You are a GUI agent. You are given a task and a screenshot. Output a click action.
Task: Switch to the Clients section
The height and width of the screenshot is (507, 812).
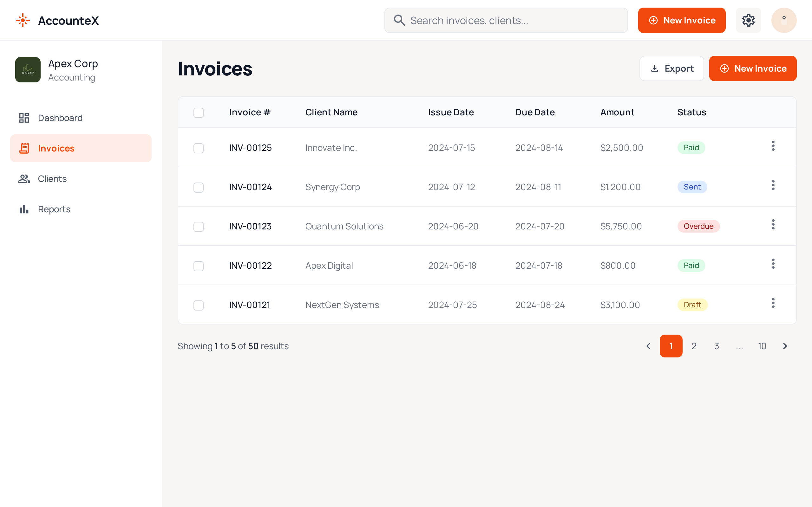coord(52,179)
